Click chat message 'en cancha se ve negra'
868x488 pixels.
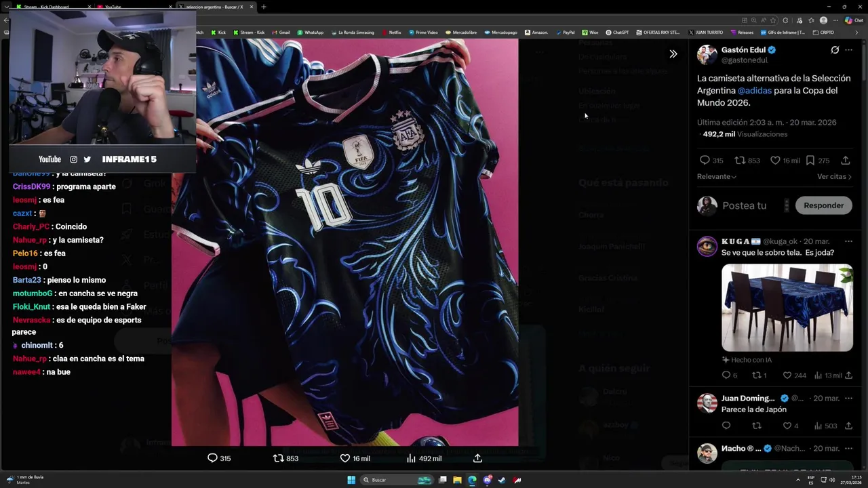98,293
